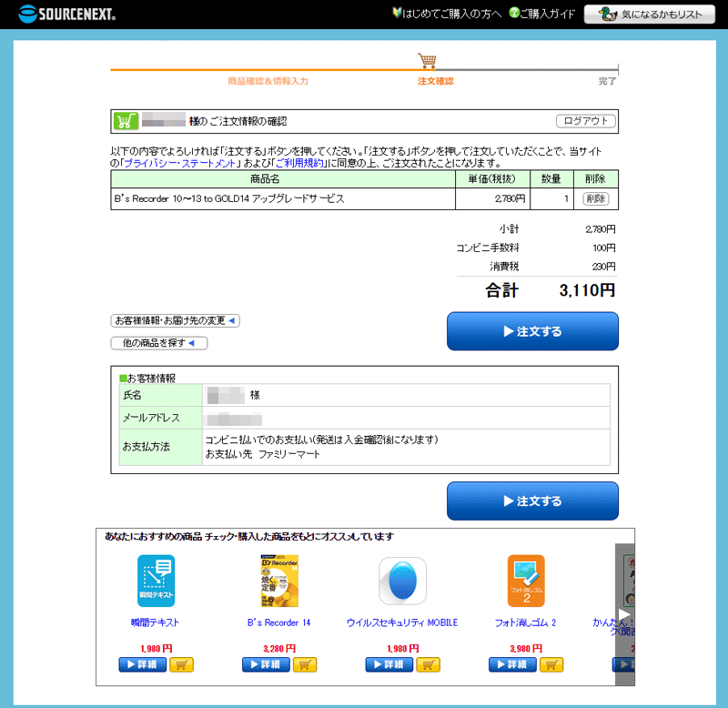Viewport: 728px width, 708px height.
Task: Click 詳細 button under B's Recorder 14
Action: [266, 665]
